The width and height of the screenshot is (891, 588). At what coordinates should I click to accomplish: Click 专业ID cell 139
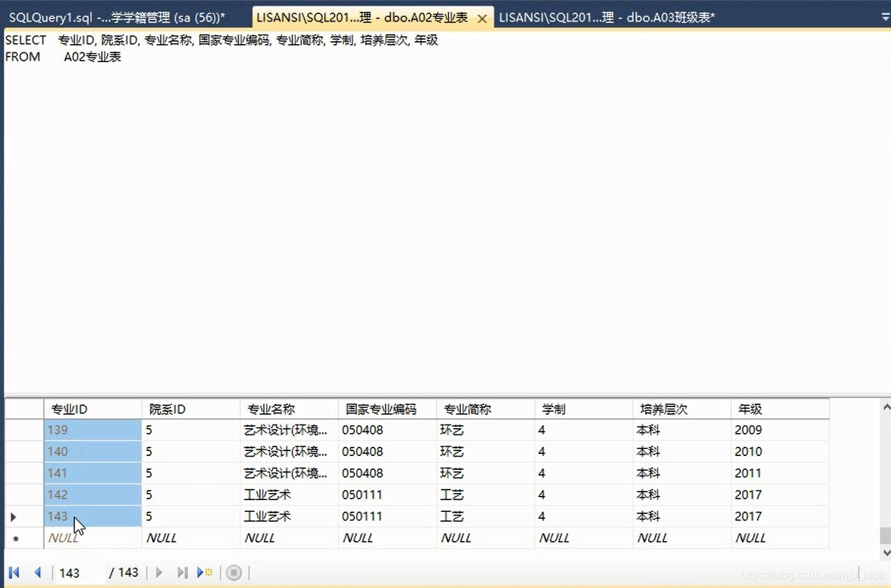click(x=93, y=430)
